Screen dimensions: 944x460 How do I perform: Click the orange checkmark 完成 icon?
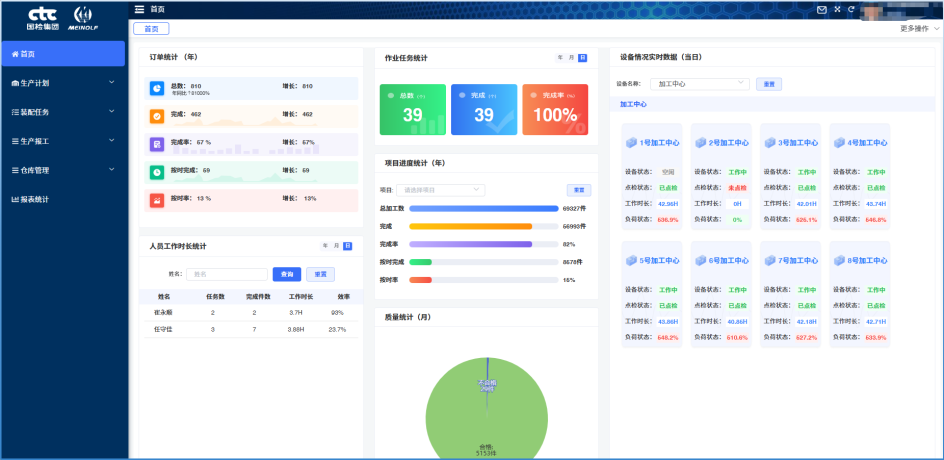pos(157,117)
